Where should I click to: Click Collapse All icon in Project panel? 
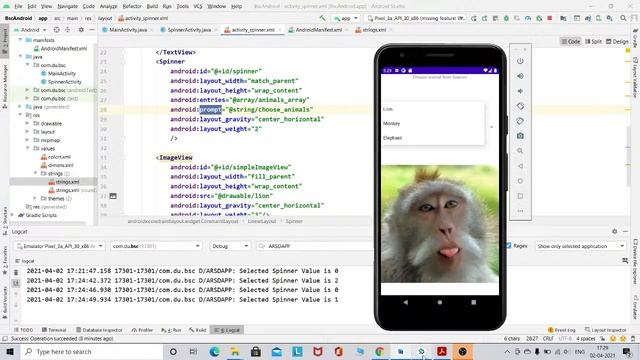68,30
